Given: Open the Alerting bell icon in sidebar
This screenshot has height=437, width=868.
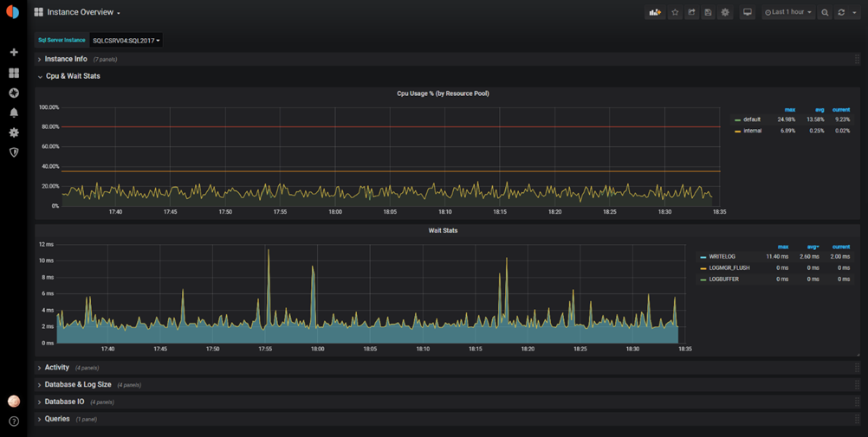Looking at the screenshot, I should pos(14,112).
